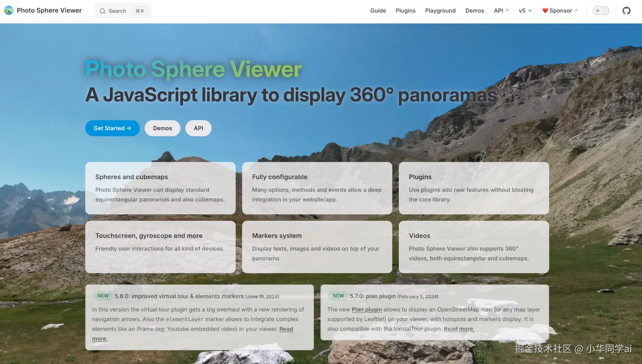
Task: Click the NEW badge beside 5.7.0
Action: pyautogui.click(x=338, y=296)
